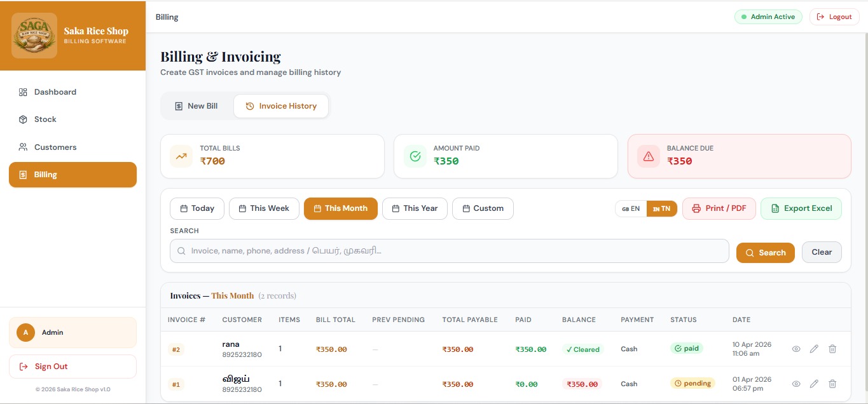Viewport: 868px width, 404px height.
Task: Enable the This Year filter
Action: 415,208
